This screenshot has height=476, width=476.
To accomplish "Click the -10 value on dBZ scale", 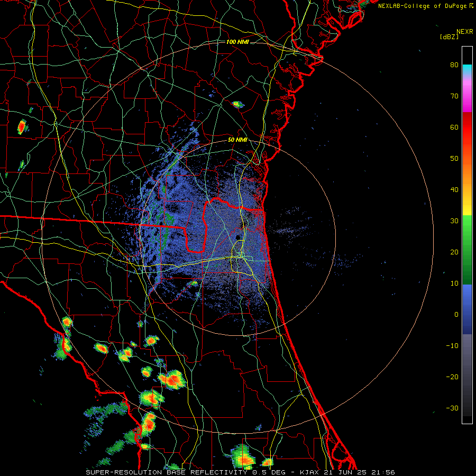I will (x=452, y=346).
